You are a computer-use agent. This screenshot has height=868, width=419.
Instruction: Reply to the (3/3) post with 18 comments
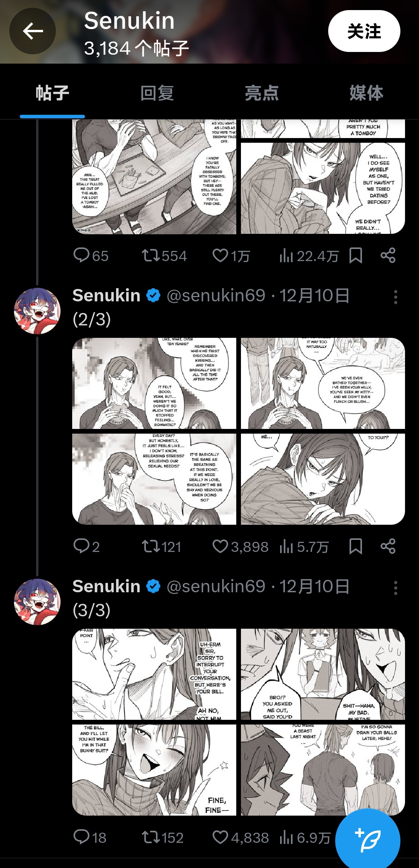pyautogui.click(x=81, y=837)
